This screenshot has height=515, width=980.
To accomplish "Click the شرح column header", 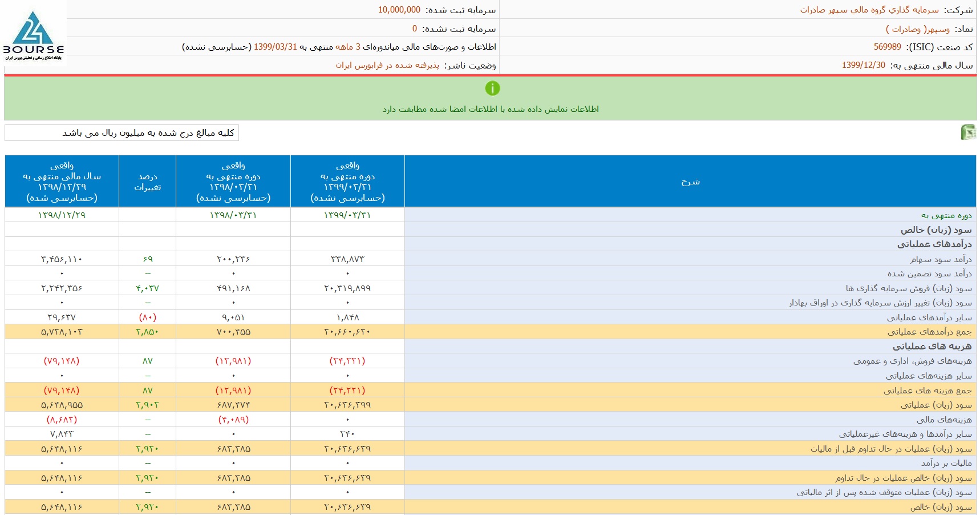I will [x=690, y=182].
